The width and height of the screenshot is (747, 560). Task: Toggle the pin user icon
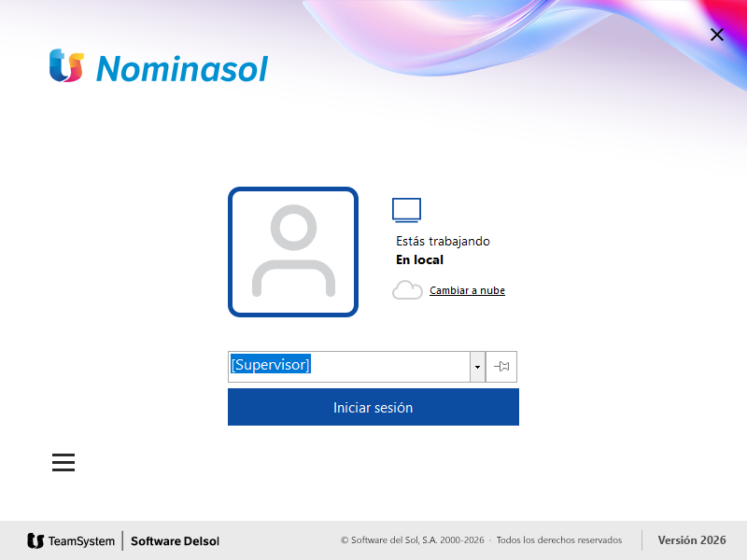[501, 366]
